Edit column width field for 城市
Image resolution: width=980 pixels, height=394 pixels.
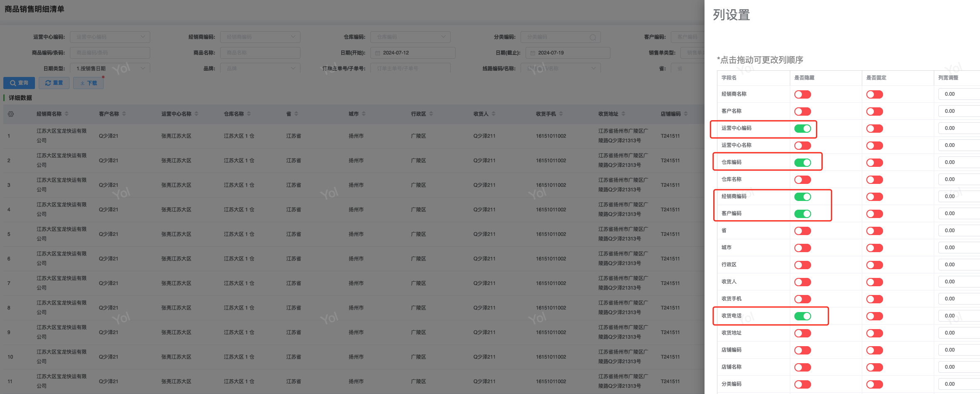pyautogui.click(x=959, y=248)
